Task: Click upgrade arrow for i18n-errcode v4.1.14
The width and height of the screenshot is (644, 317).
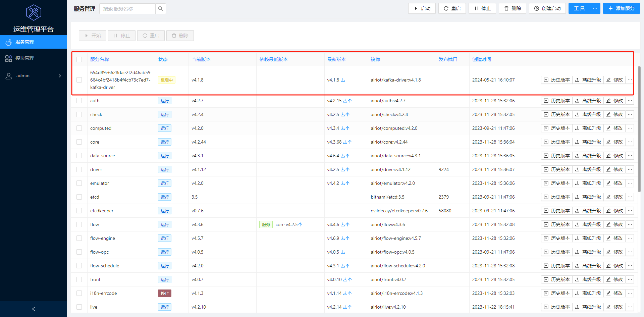Action: (350, 293)
